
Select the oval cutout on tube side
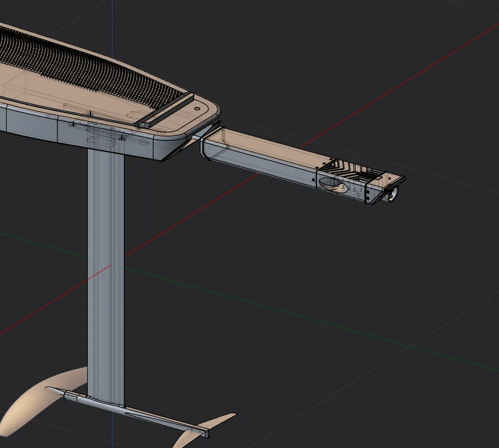point(333,185)
